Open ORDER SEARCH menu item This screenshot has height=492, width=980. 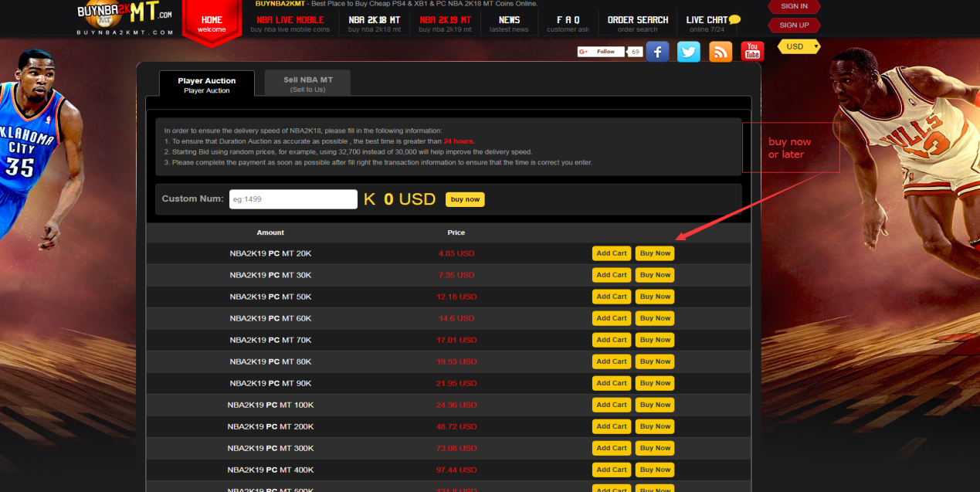click(638, 24)
